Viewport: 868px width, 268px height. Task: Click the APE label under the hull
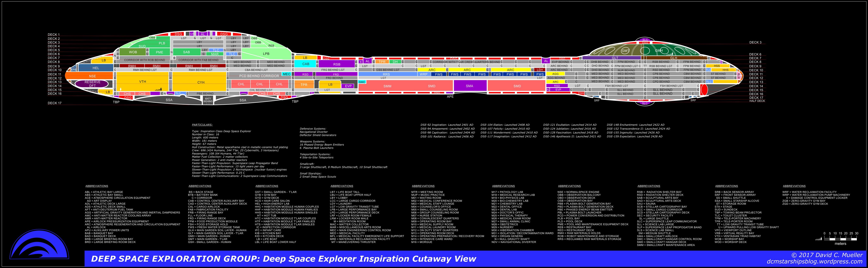click(x=450, y=96)
